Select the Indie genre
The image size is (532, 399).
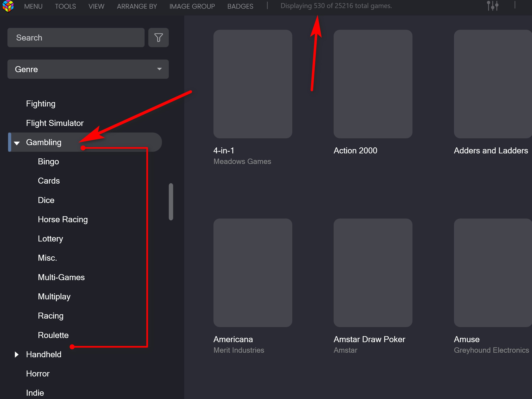[35, 393]
